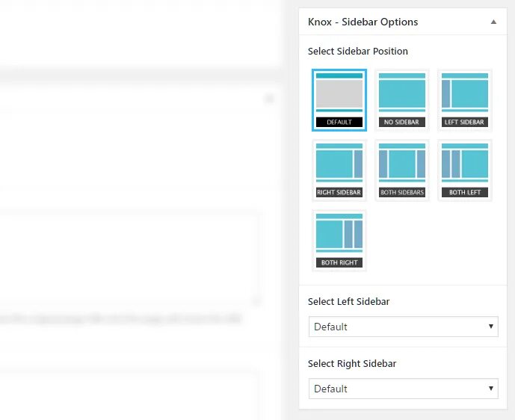Click the NO SIDEBAR label
This screenshot has height=420, width=515.
402,122
